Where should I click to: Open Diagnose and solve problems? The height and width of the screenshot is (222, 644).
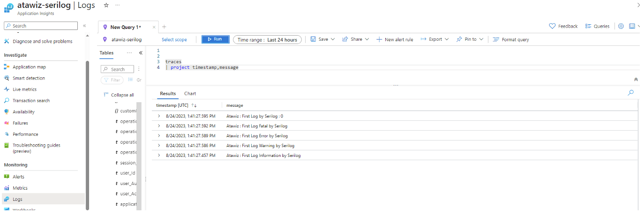[x=42, y=41]
